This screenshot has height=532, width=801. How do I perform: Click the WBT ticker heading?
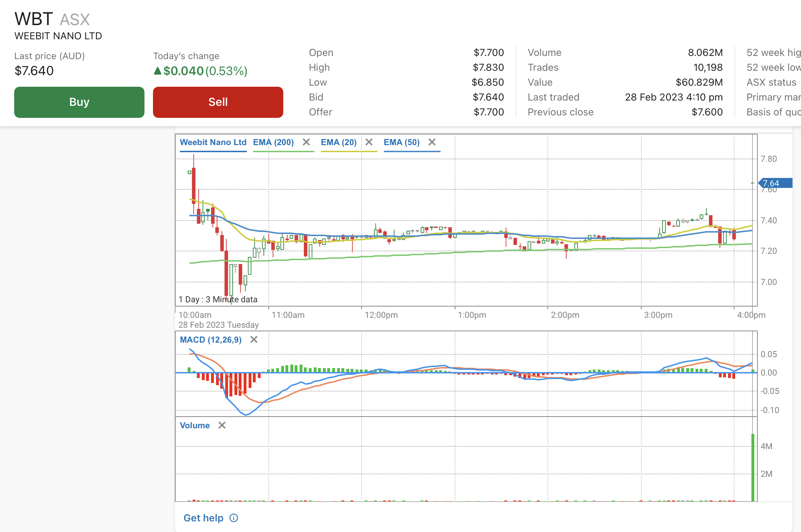pos(34,19)
